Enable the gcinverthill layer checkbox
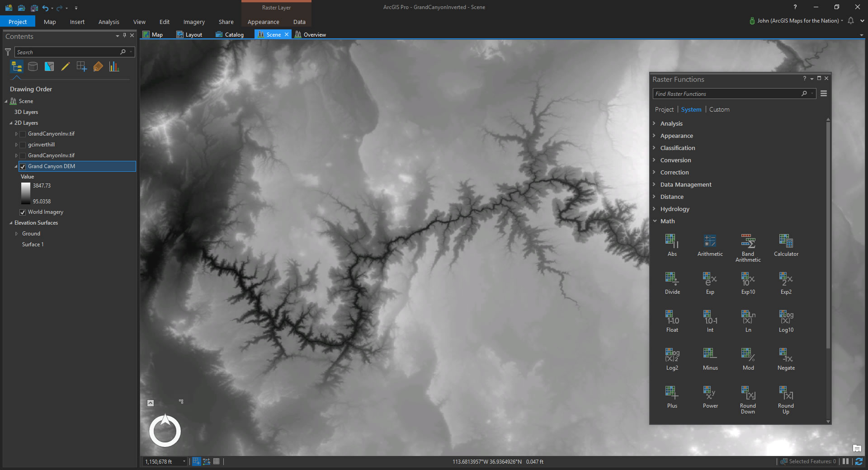This screenshot has width=868, height=470. pos(23,145)
